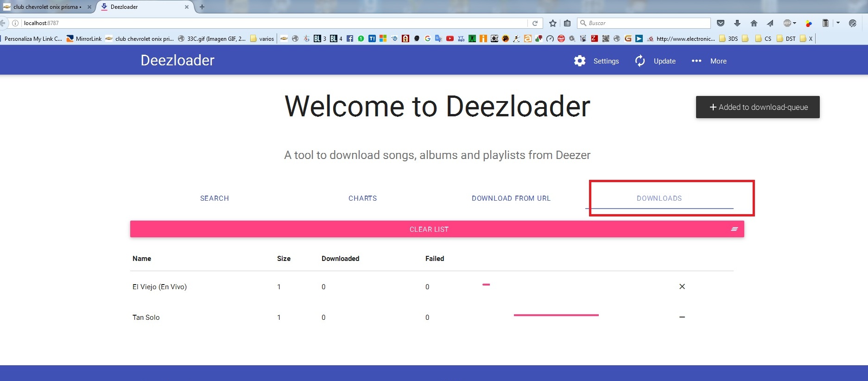Remove El Viejo (En Vivo) from the queue
868x381 pixels.
pyautogui.click(x=682, y=286)
